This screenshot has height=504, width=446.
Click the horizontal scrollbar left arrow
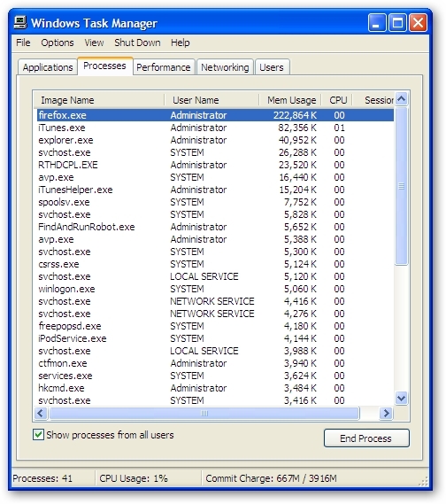(41, 413)
